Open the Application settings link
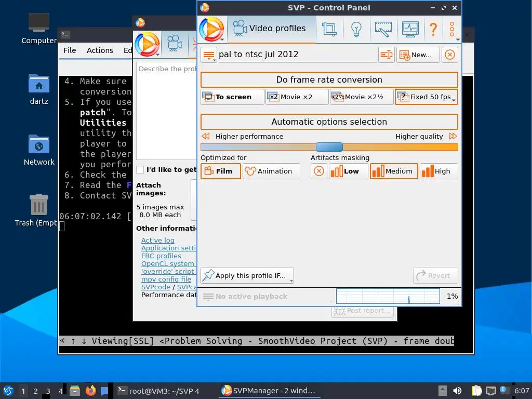The height and width of the screenshot is (399, 532). point(169,248)
